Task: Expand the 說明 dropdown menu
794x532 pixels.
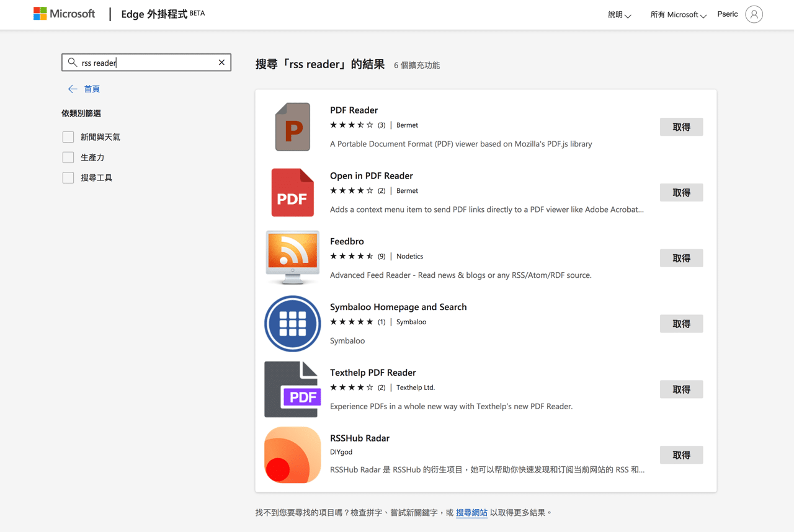Action: click(620, 15)
